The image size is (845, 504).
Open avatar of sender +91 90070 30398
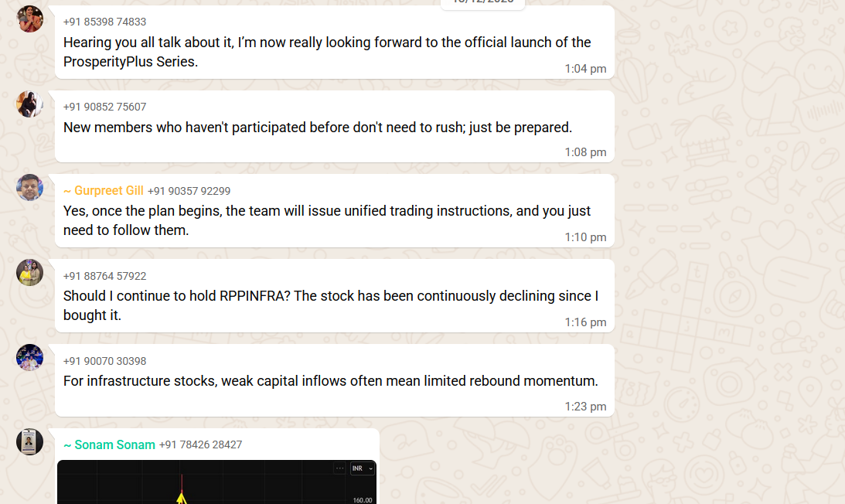tap(30, 357)
